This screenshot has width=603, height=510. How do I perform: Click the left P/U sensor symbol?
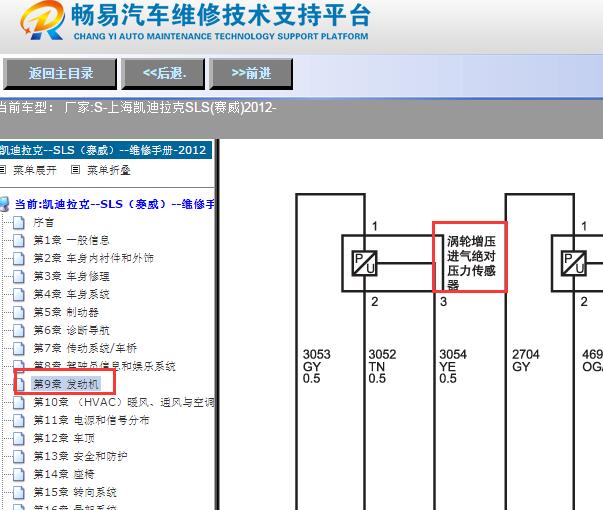(x=364, y=263)
